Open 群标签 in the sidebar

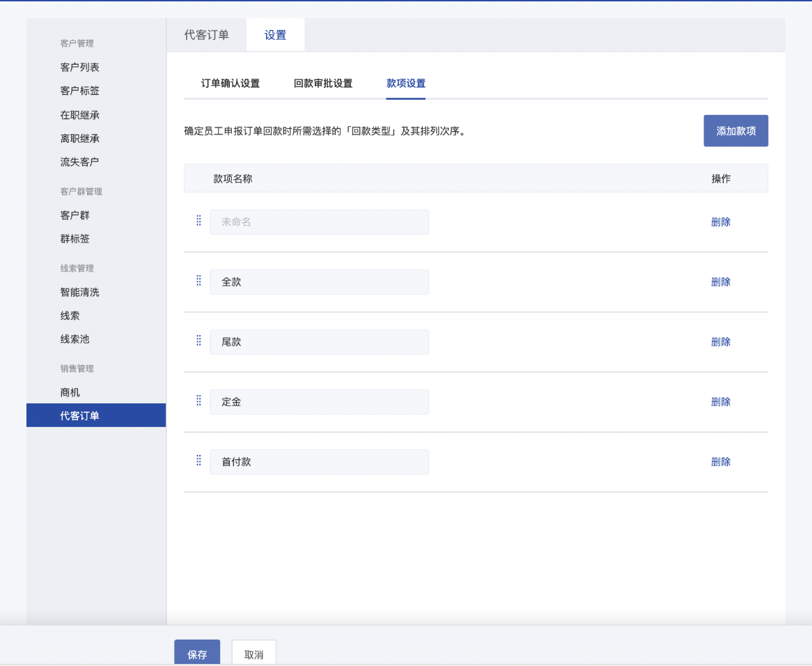[x=75, y=239]
